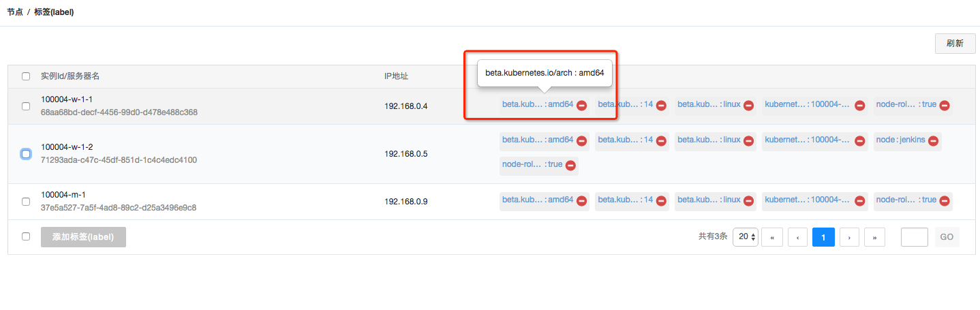Check the box for node 100004-w-1-1
980x310 pixels.
point(26,106)
